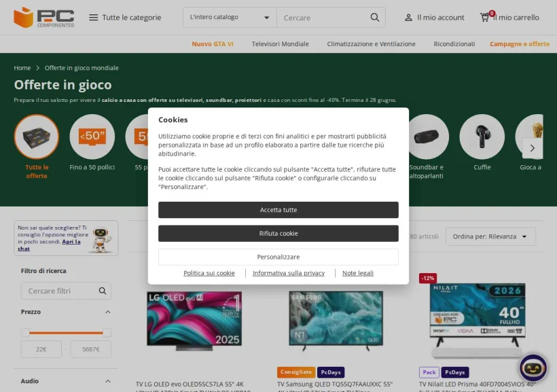Open the L'intero catalogo dropdown

230,18
